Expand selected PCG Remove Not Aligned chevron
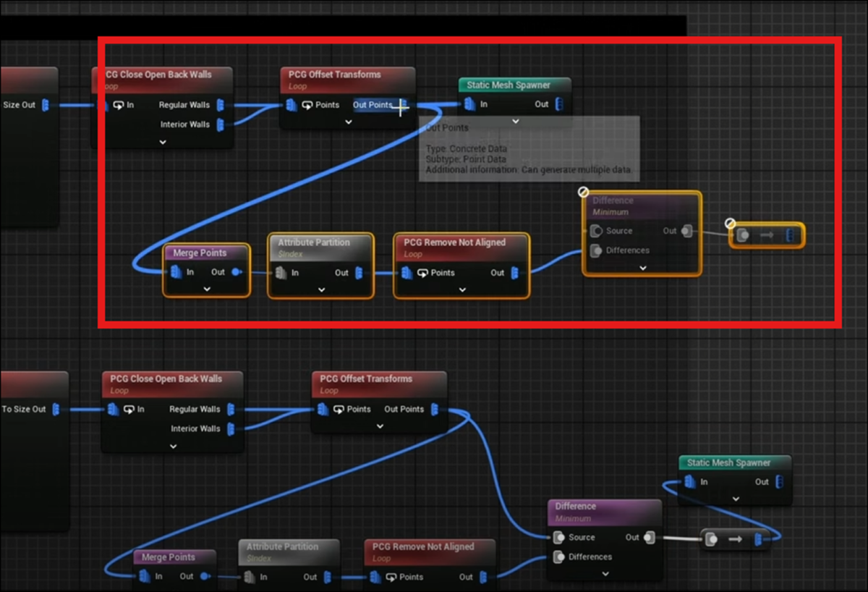The width and height of the screenshot is (868, 592). pyautogui.click(x=462, y=290)
